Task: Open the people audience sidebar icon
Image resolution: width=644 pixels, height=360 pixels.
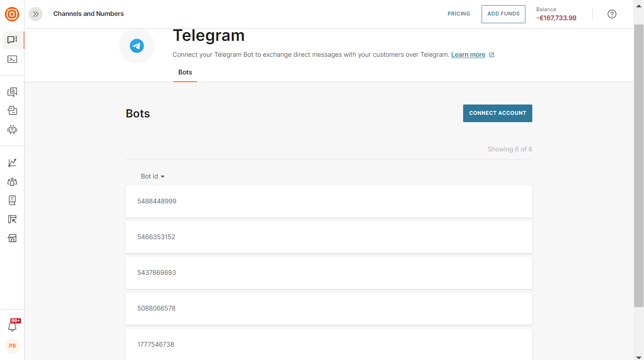Action: 12,182
